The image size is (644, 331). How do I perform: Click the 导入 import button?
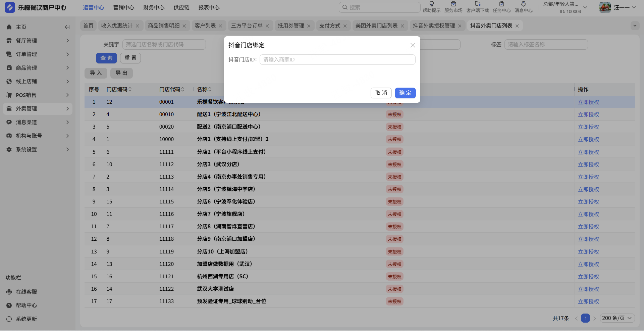coord(96,73)
